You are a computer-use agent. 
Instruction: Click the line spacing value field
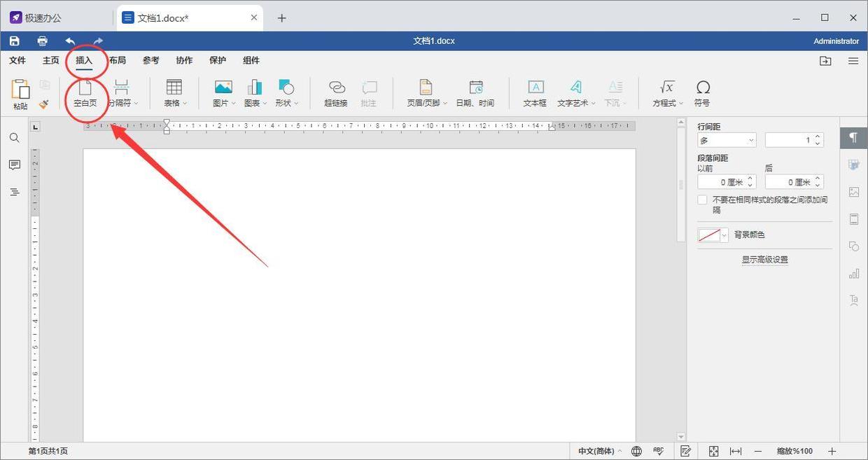[794, 140]
